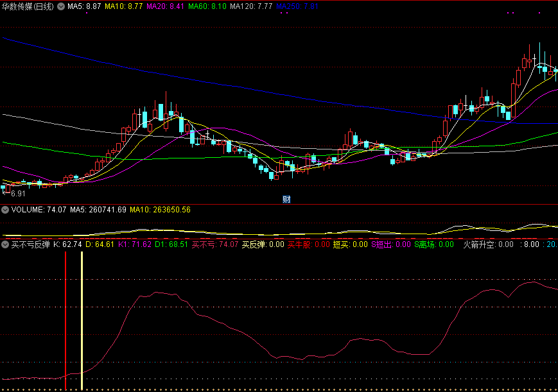The width and height of the screenshot is (558, 392).
Task: Click the MA250: 7.81 label
Action: [x=297, y=6]
